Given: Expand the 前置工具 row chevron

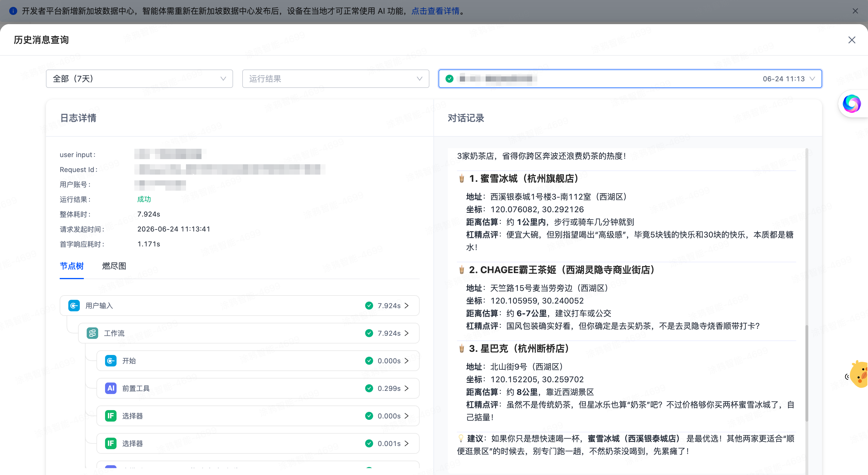Looking at the screenshot, I should click(407, 388).
